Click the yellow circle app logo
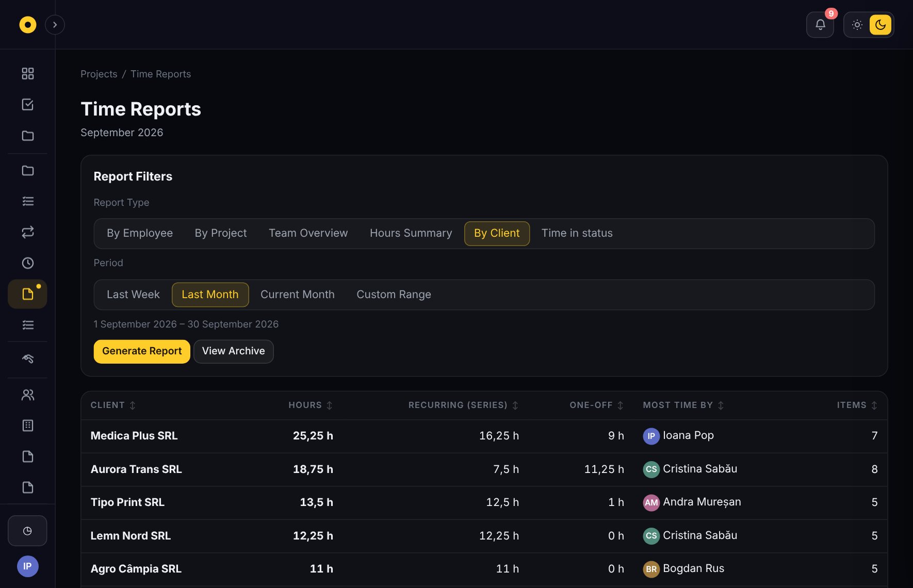Image resolution: width=913 pixels, height=588 pixels. point(28,25)
